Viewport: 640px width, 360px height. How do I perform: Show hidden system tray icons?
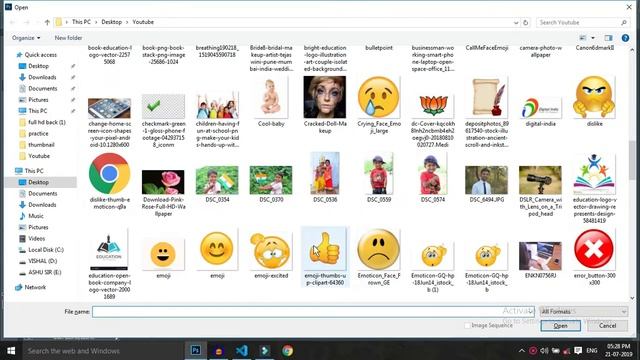522,351
